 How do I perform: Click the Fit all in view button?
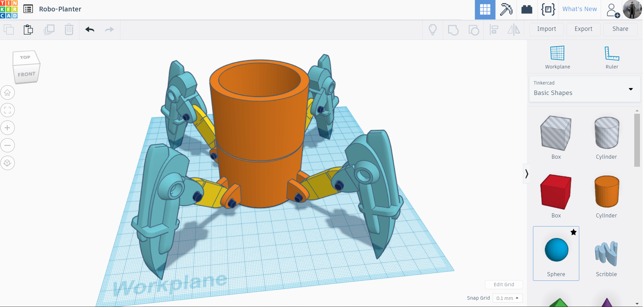coord(7,110)
